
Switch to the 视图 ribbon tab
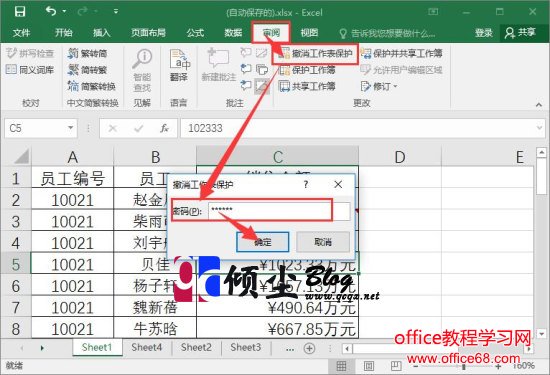click(309, 33)
